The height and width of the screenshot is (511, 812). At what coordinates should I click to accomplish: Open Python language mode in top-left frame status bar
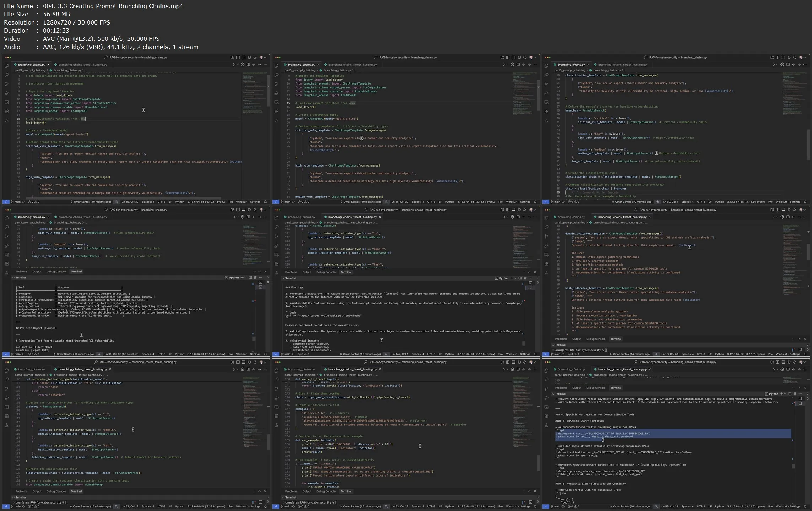[180, 202]
